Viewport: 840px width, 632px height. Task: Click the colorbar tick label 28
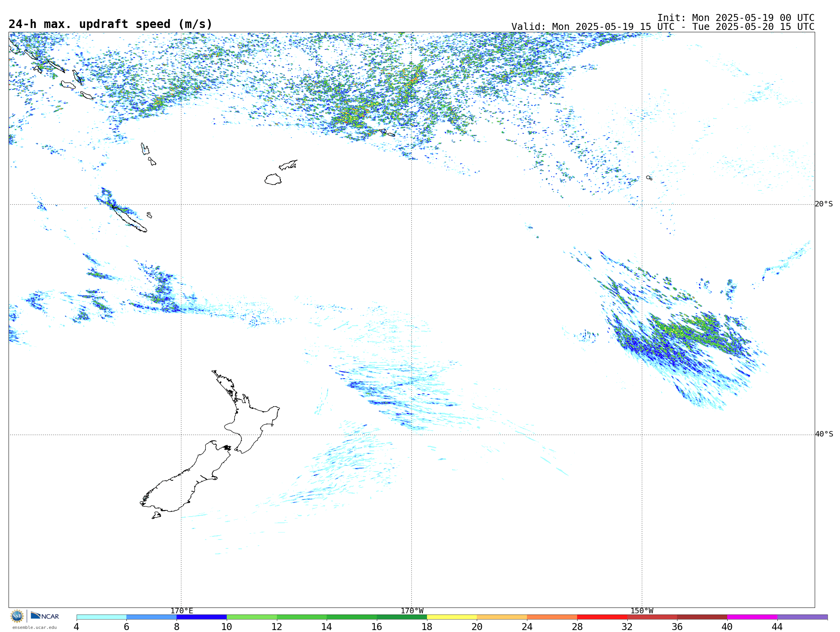(x=577, y=627)
